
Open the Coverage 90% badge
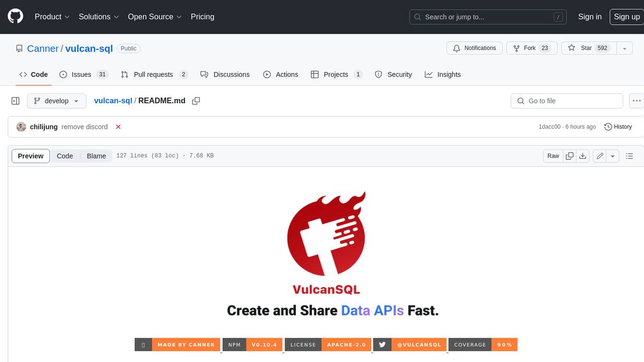tap(483, 344)
